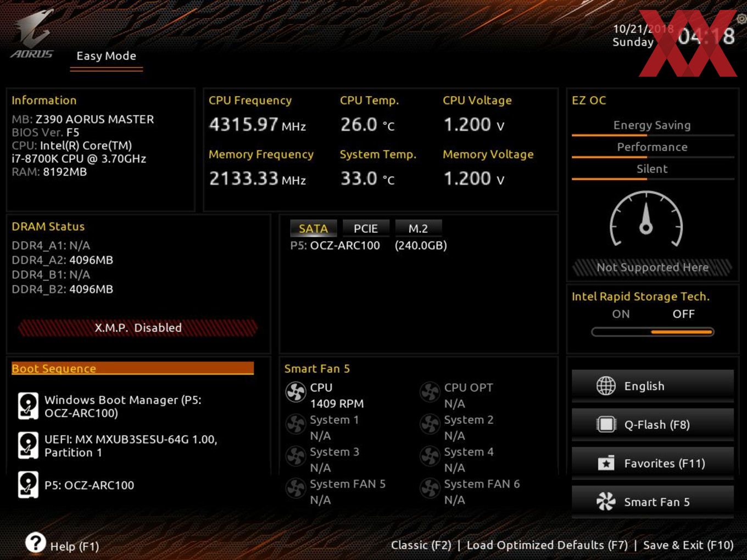Click the DDR4_B1: N/A row
Screen dimensions: 747x560
(x=51, y=275)
